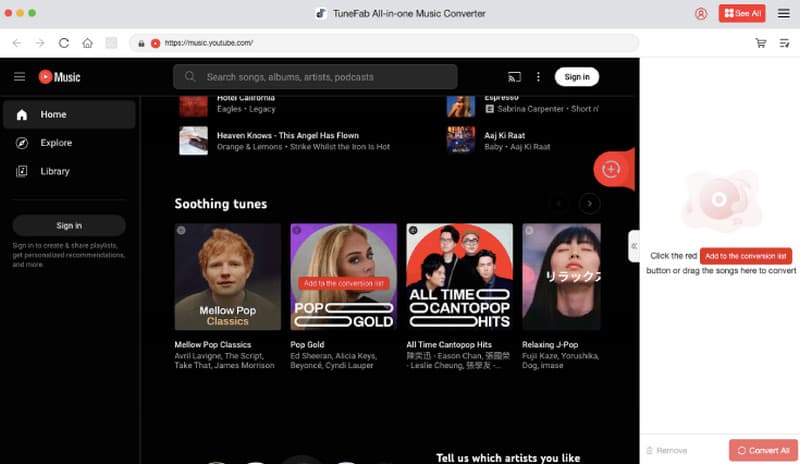
Task: Click the Soothing tunes heading
Action: pos(220,204)
